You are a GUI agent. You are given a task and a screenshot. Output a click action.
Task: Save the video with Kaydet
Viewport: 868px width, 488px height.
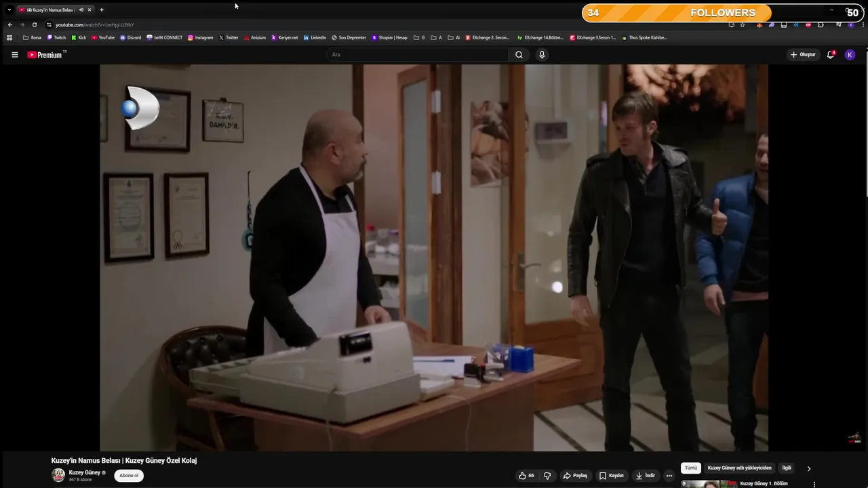coord(611,476)
